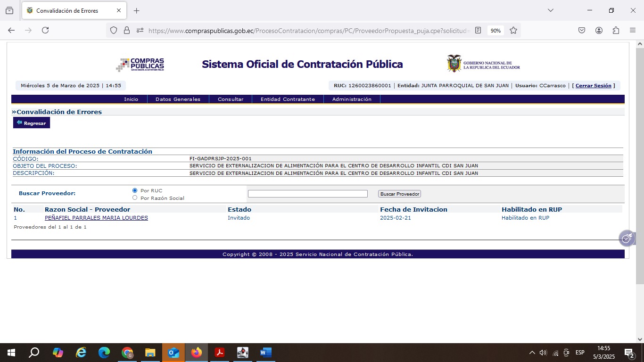Open Outlook from the taskbar
Image resolution: width=644 pixels, height=362 pixels.
(x=173, y=353)
